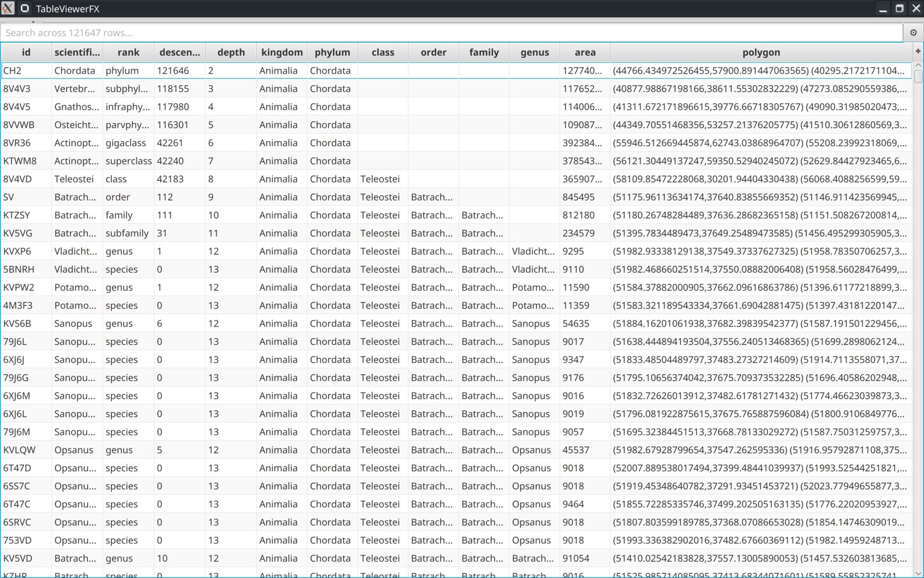Click the kingdom column header
This screenshot has height=578, width=924.
[x=282, y=52]
